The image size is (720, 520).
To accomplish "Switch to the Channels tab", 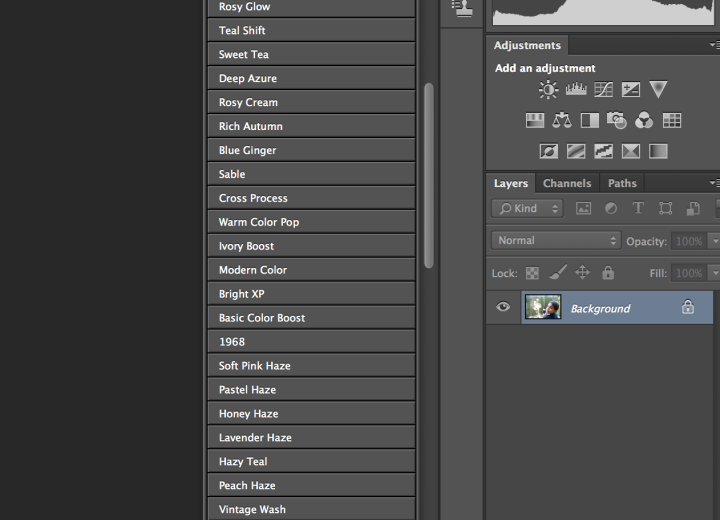I will pos(567,183).
